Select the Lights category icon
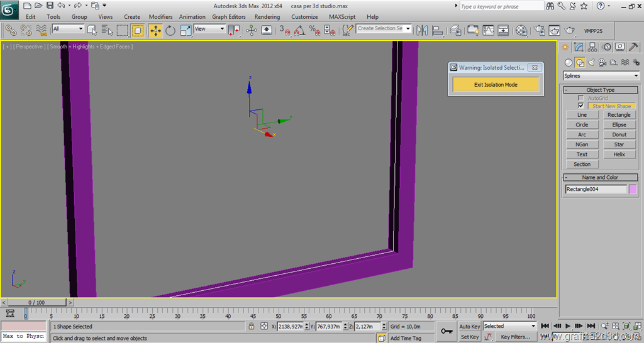Viewport: 644px width, 343px height. (x=591, y=63)
